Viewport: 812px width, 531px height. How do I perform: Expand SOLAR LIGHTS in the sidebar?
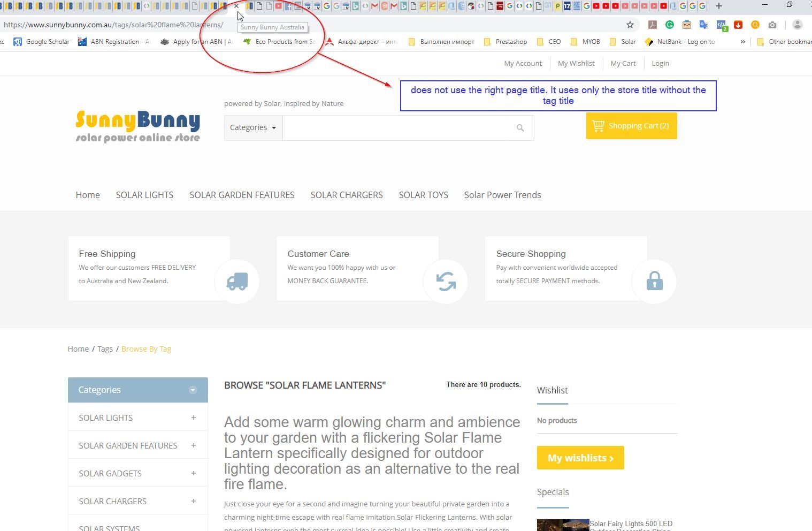click(x=194, y=418)
